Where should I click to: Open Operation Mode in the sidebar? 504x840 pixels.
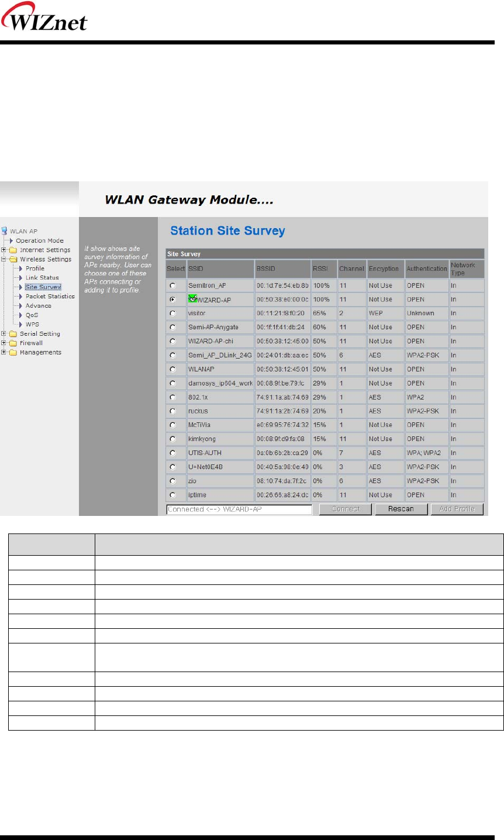click(40, 240)
